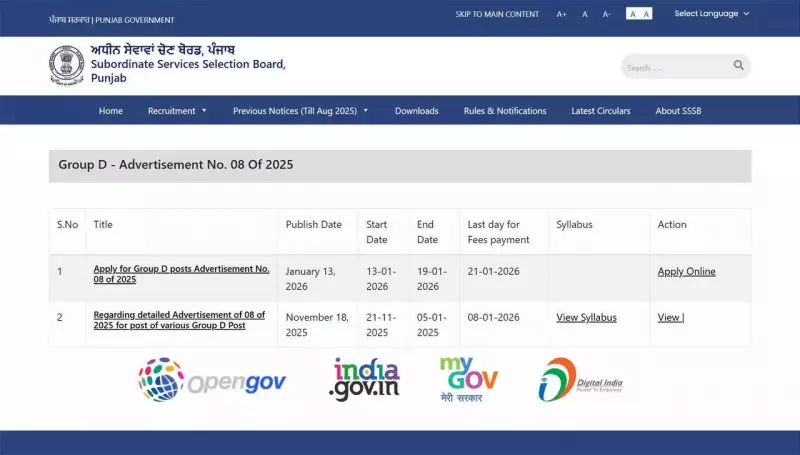Open the OpenGov logo link
800x455 pixels.
212,380
